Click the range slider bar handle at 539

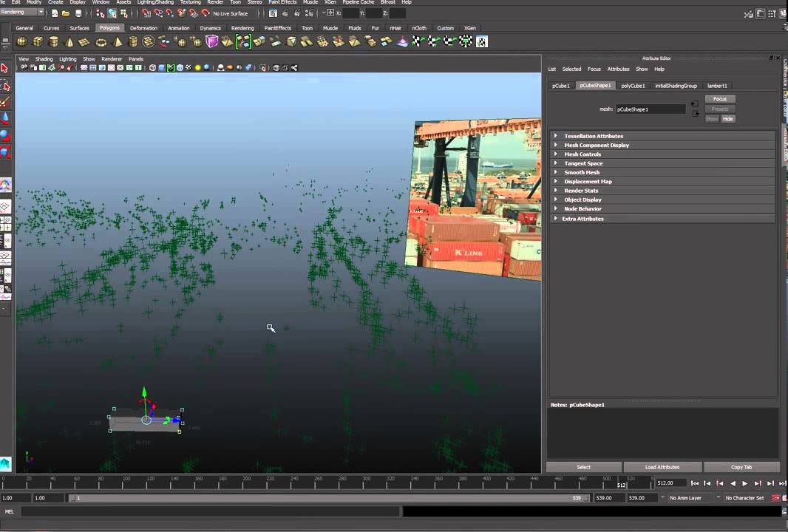point(587,498)
